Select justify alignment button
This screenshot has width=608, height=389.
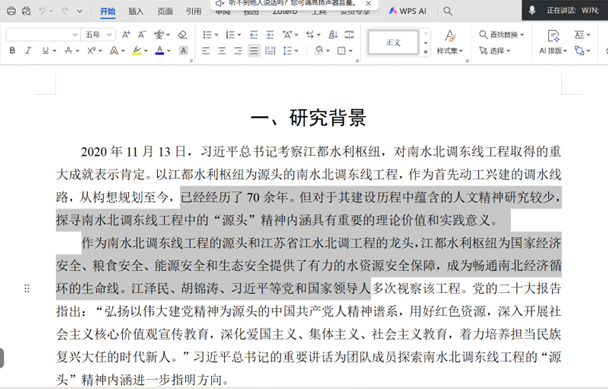(x=254, y=51)
